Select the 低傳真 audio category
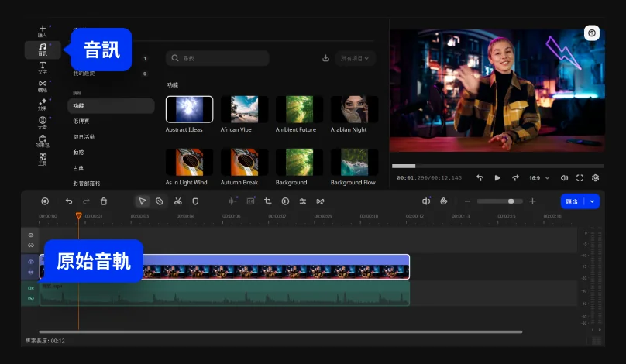This screenshot has height=364, width=626. [81, 122]
